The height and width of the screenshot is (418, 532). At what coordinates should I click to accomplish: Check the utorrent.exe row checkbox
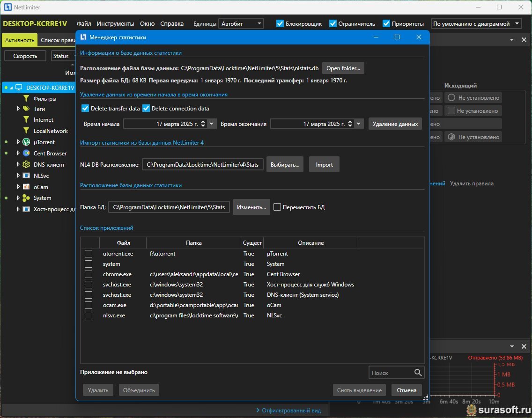(89, 254)
